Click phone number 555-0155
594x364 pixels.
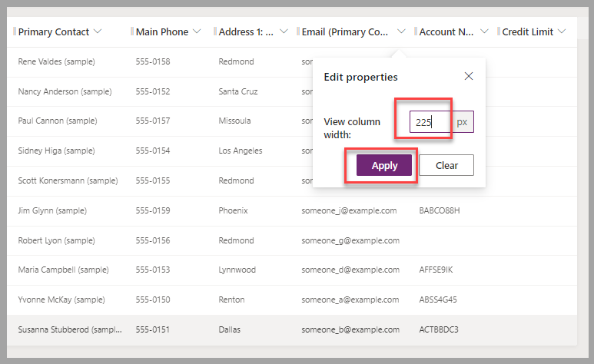[x=153, y=180]
